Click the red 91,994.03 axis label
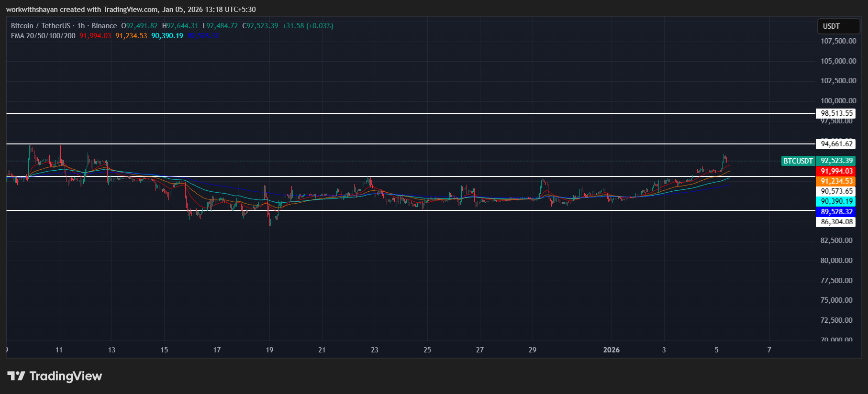Viewport: 868px width, 394px height. [x=836, y=171]
